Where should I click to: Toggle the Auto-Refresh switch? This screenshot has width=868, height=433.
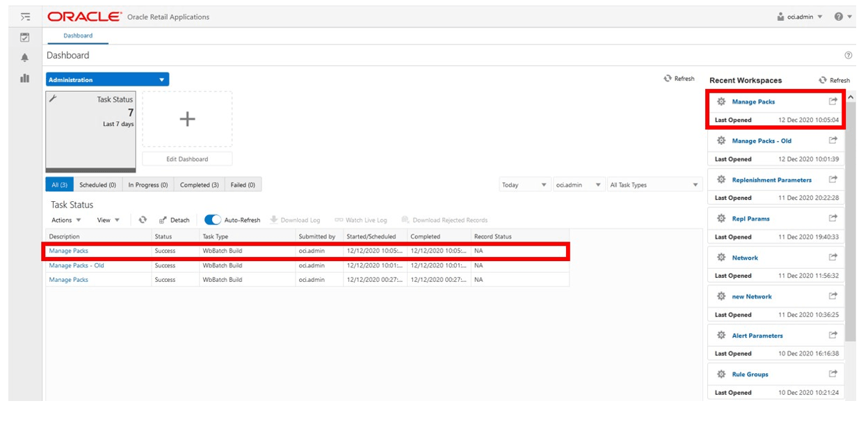[x=213, y=220]
